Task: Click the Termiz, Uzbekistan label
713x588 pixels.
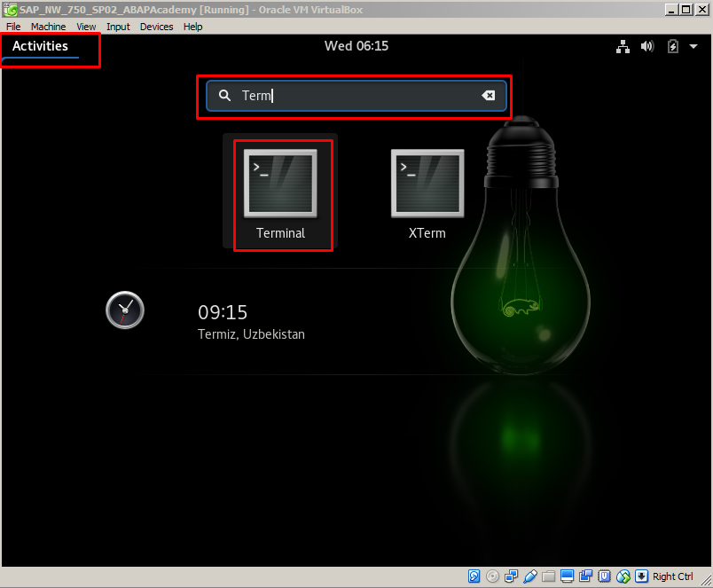Action: [x=251, y=334]
